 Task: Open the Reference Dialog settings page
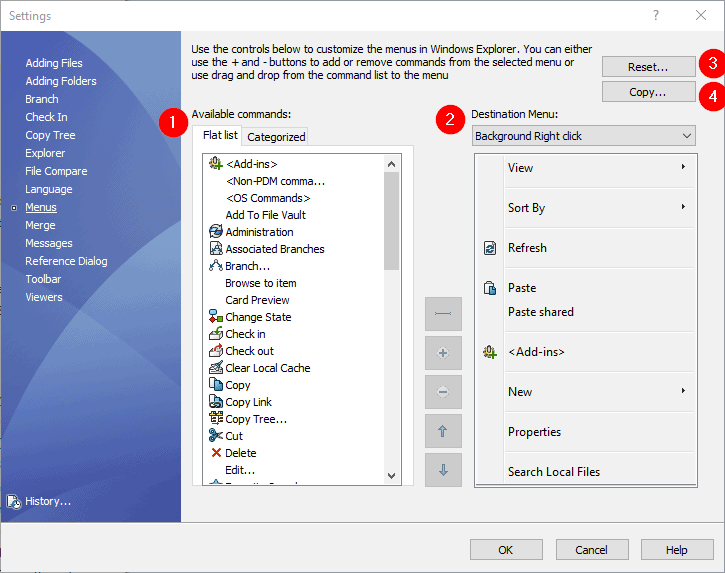[66, 261]
